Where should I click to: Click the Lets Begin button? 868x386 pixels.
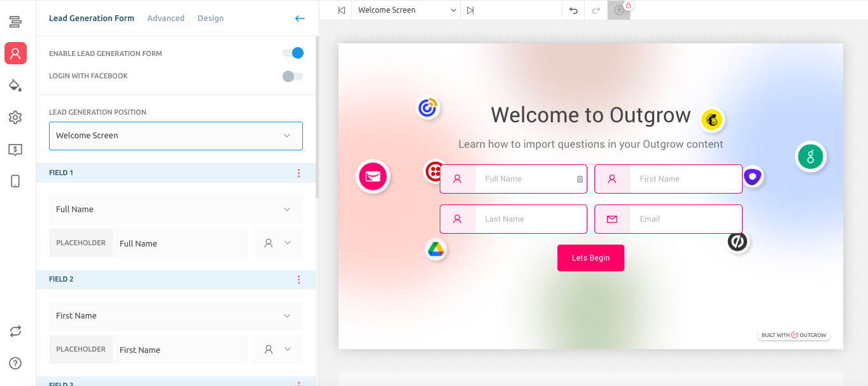[x=591, y=258]
